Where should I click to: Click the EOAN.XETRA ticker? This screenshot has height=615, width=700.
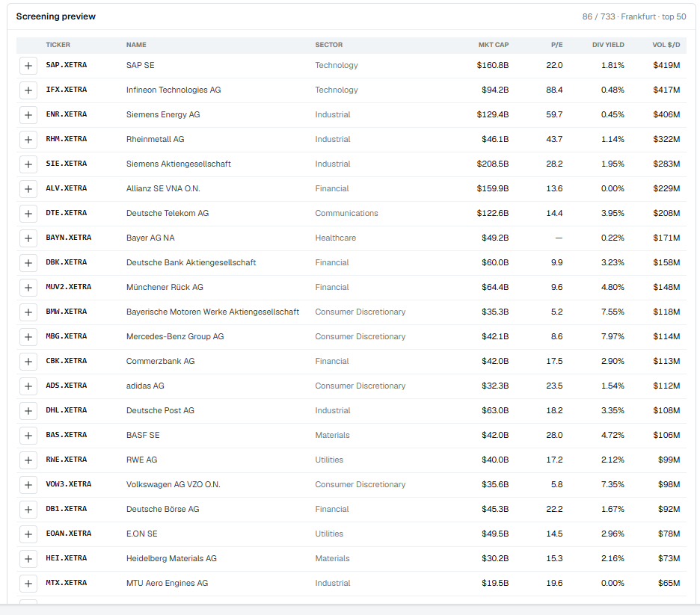point(69,534)
